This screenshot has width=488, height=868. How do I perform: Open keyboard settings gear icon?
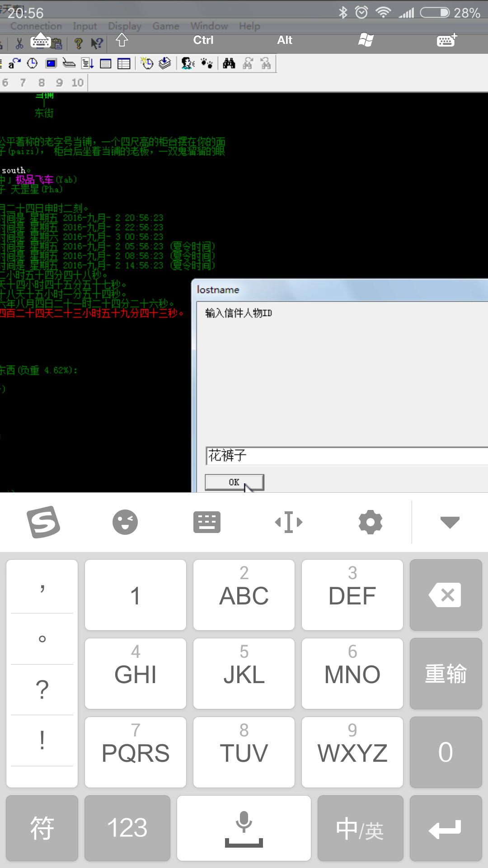coord(371,522)
